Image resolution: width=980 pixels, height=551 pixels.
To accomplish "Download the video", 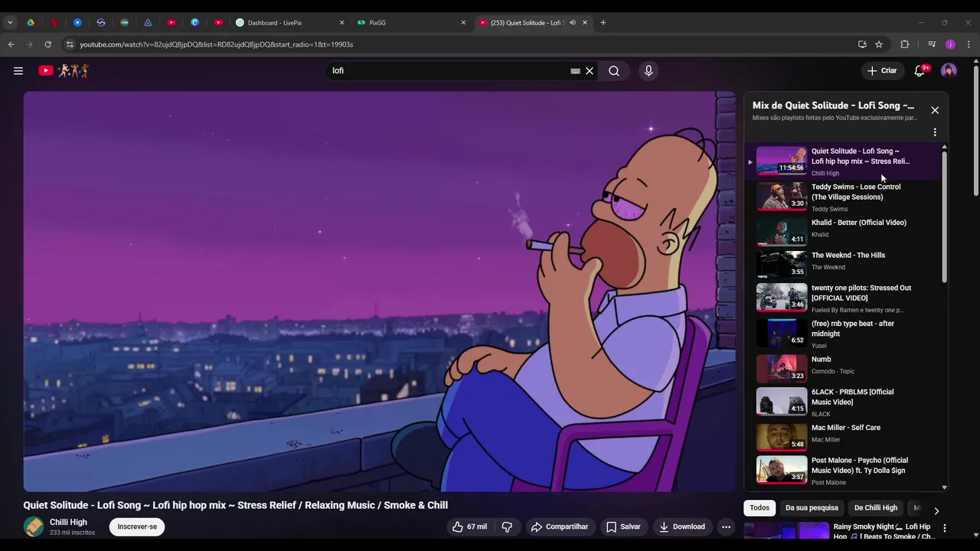I will pyautogui.click(x=682, y=527).
